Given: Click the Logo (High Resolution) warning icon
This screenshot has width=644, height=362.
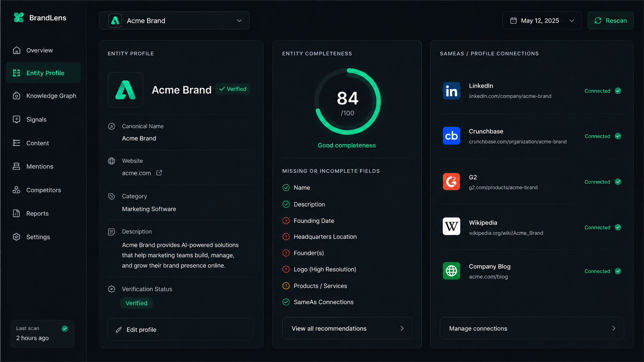Looking at the screenshot, I should [286, 269].
